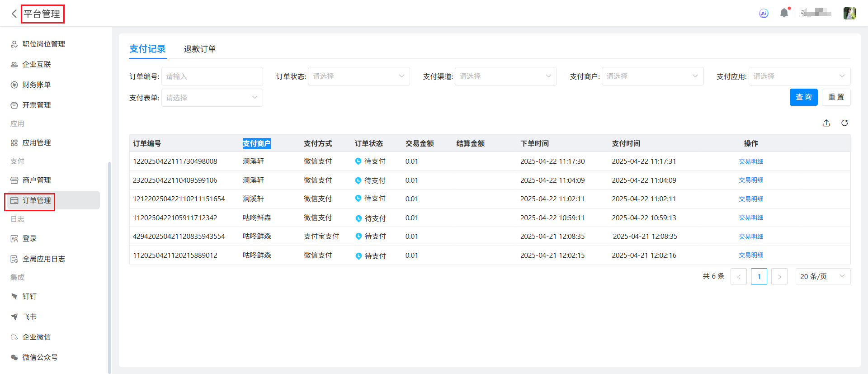Click the user avatar picture
This screenshot has height=374, width=868.
849,14
